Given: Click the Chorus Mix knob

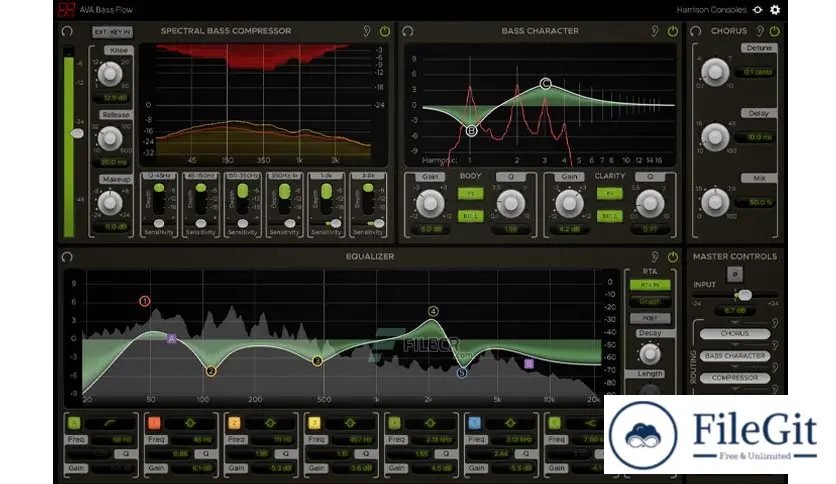Looking at the screenshot, I should pyautogui.click(x=715, y=202).
